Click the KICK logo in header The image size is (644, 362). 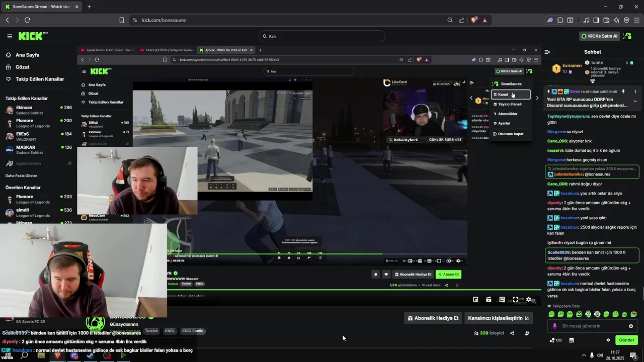pyautogui.click(x=33, y=36)
